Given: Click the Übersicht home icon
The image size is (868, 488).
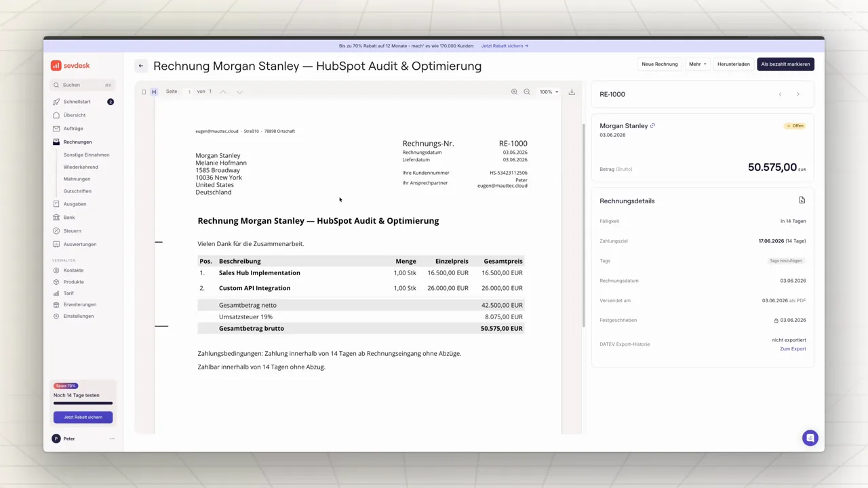Looking at the screenshot, I should point(56,115).
